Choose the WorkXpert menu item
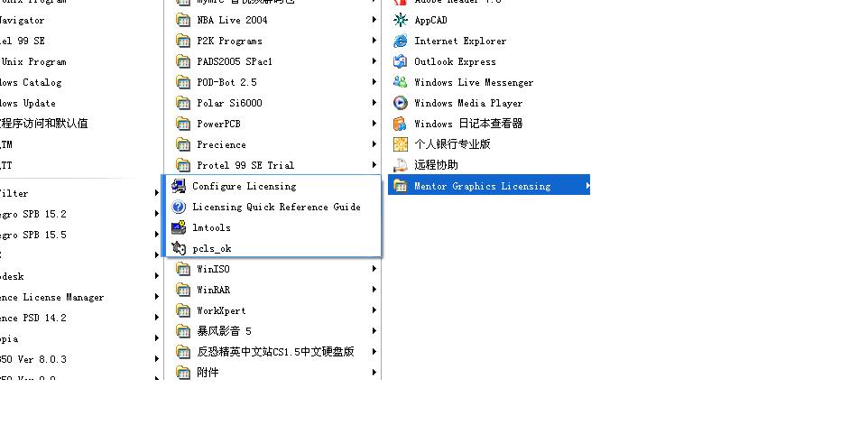Screen dimensions: 868x425 (273, 310)
